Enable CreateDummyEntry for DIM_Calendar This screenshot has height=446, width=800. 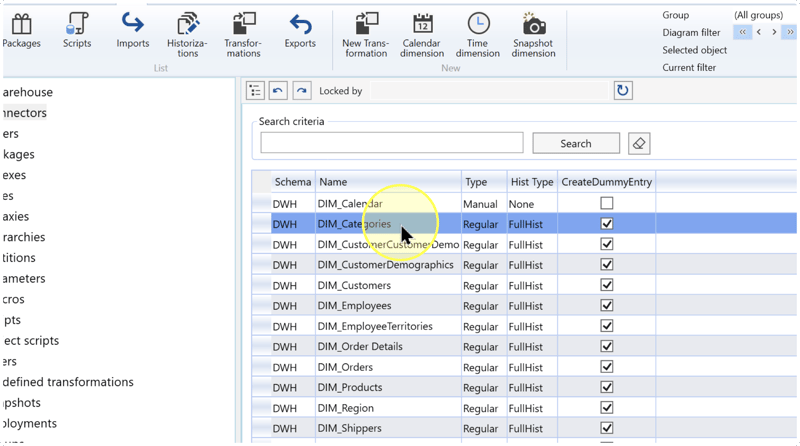[x=607, y=203]
